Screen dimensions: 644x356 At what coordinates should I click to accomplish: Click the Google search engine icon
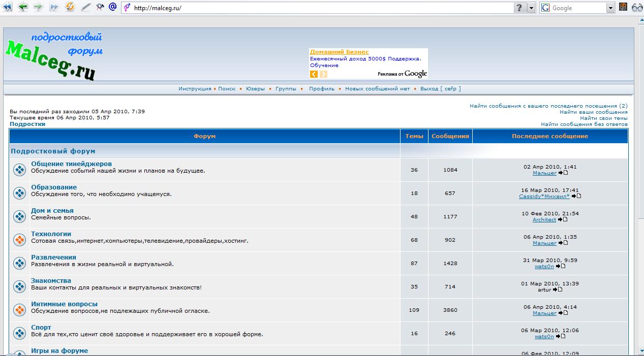pyautogui.click(x=545, y=8)
